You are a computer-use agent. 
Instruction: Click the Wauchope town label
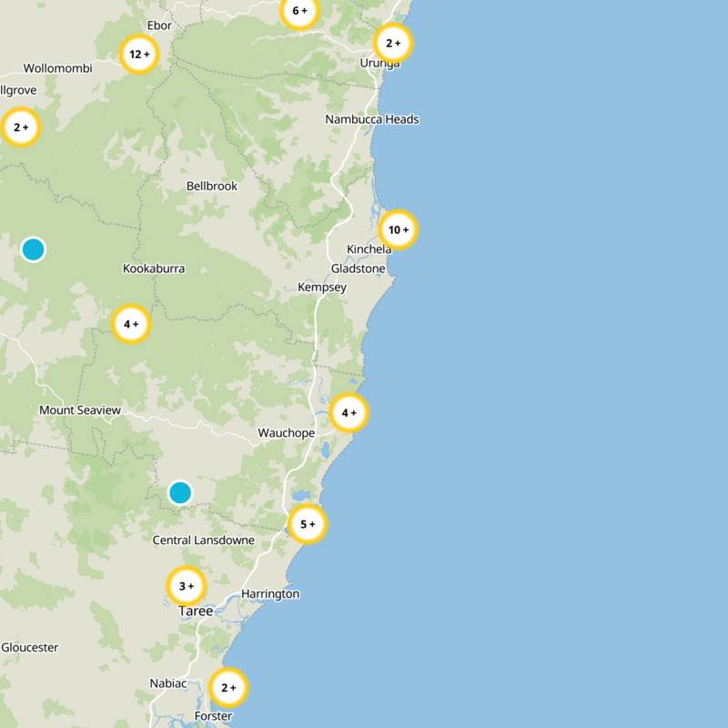coord(286,433)
